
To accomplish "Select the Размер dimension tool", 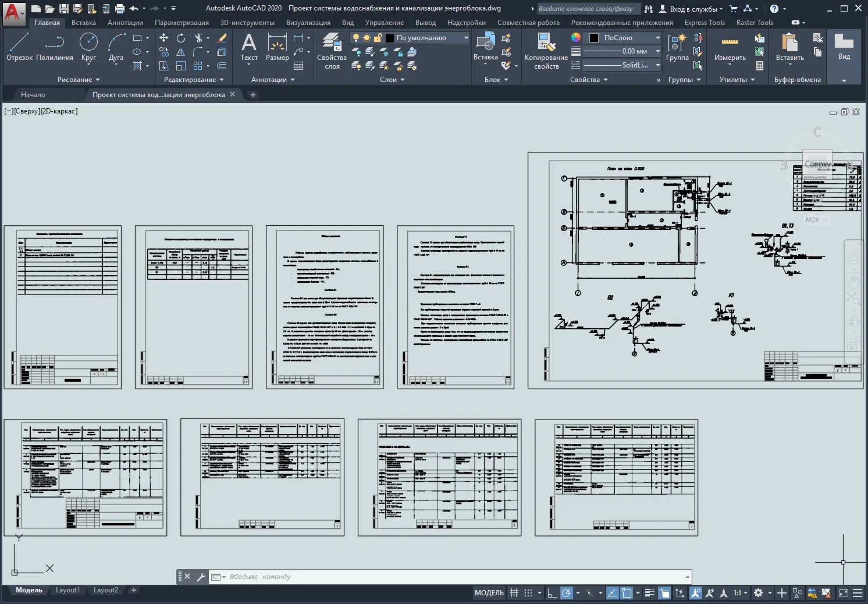I will click(x=278, y=48).
